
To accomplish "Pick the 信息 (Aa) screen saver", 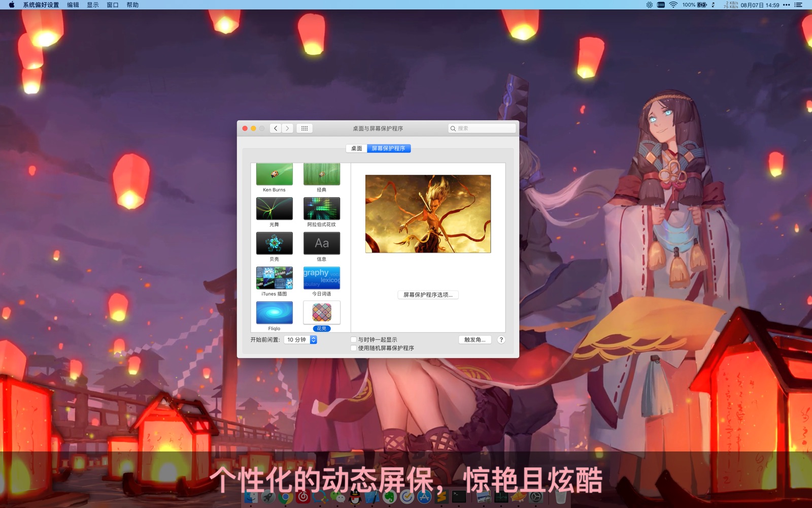I will (x=322, y=243).
